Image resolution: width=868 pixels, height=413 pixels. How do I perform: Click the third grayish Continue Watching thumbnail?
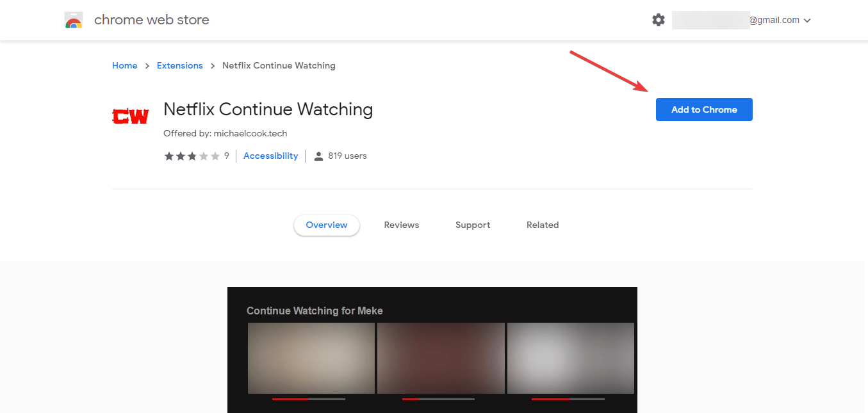click(571, 358)
